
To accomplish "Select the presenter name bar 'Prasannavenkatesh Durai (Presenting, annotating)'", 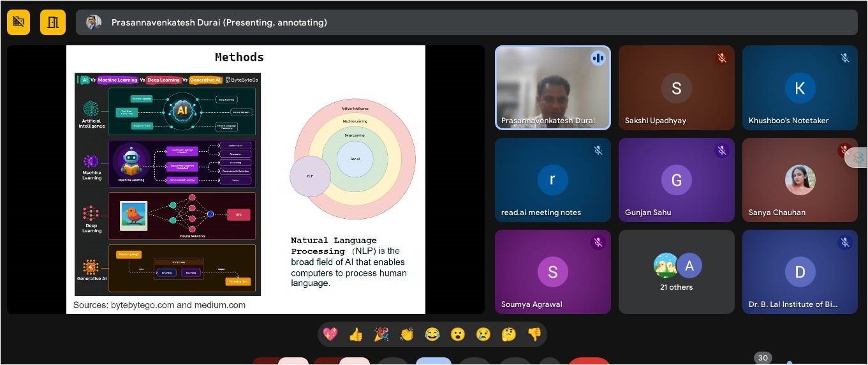I will (466, 22).
